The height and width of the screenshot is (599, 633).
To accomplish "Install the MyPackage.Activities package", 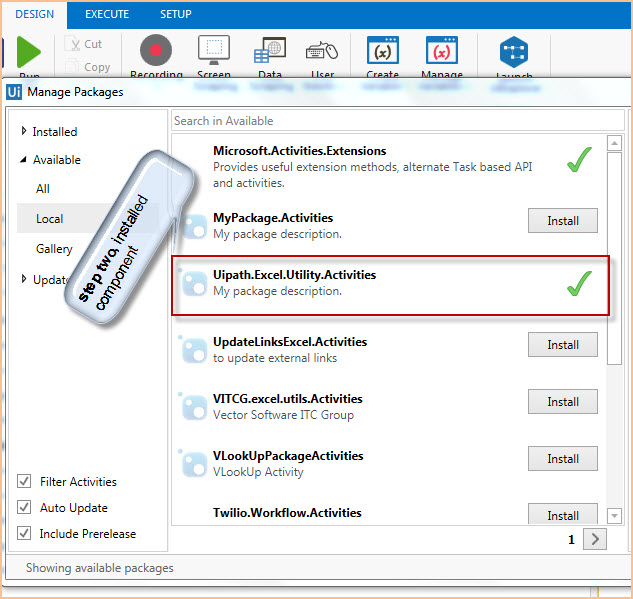I will 563,221.
